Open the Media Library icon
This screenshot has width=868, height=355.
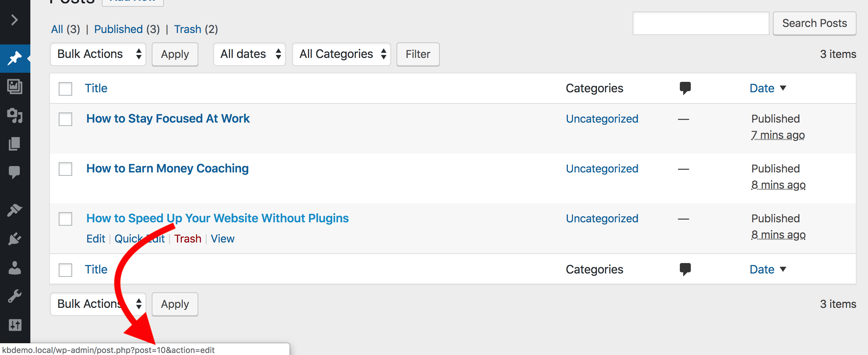tap(15, 87)
